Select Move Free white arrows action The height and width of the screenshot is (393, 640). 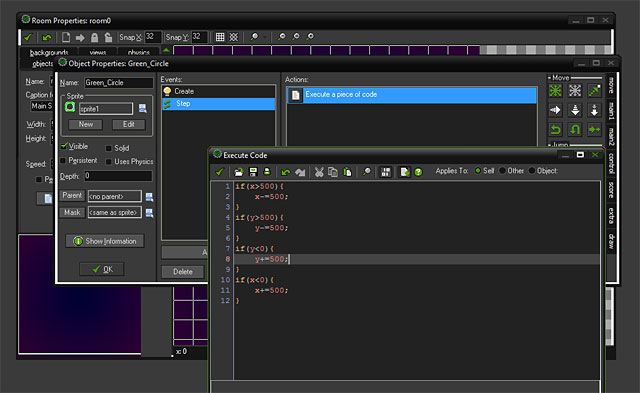(x=575, y=90)
